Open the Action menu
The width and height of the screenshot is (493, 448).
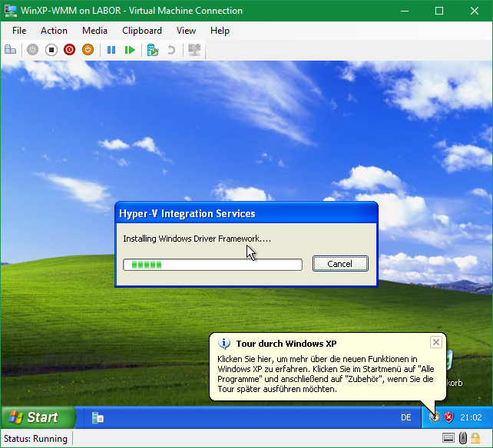pyautogui.click(x=54, y=31)
